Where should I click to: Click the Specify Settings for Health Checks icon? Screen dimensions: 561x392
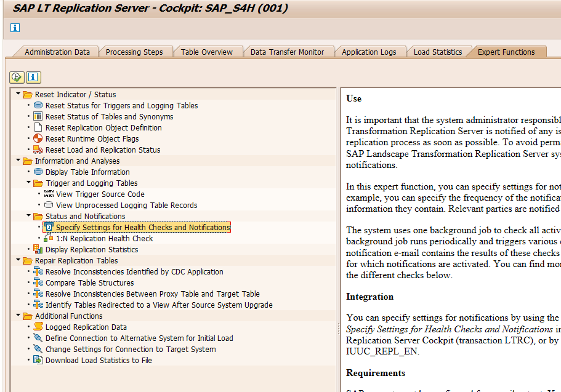pos(49,227)
